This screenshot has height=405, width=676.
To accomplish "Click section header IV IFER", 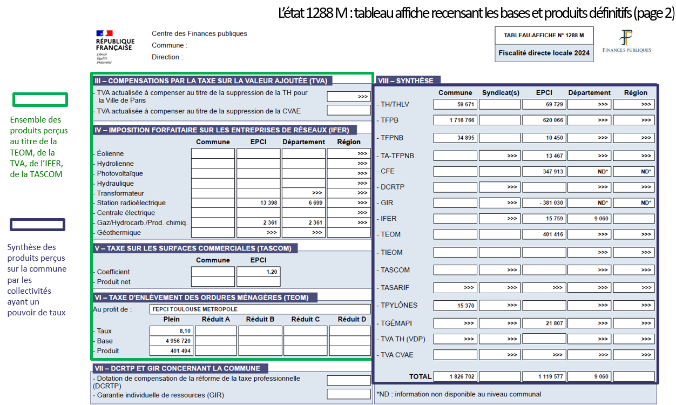I will tap(225, 130).
